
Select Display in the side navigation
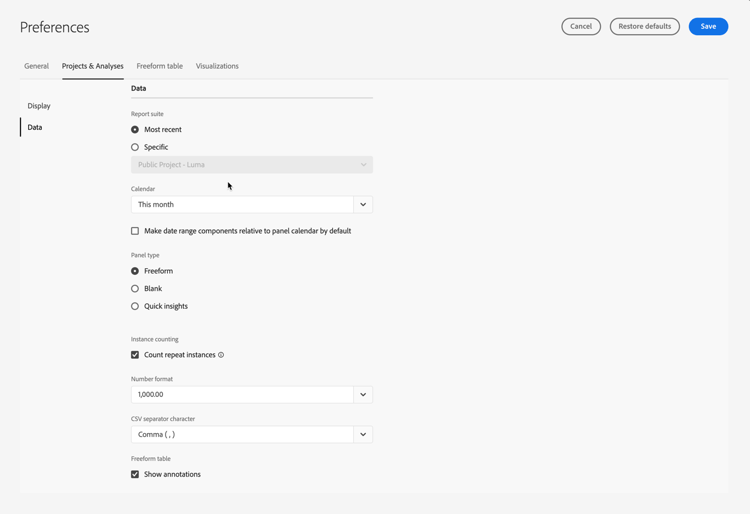click(39, 106)
